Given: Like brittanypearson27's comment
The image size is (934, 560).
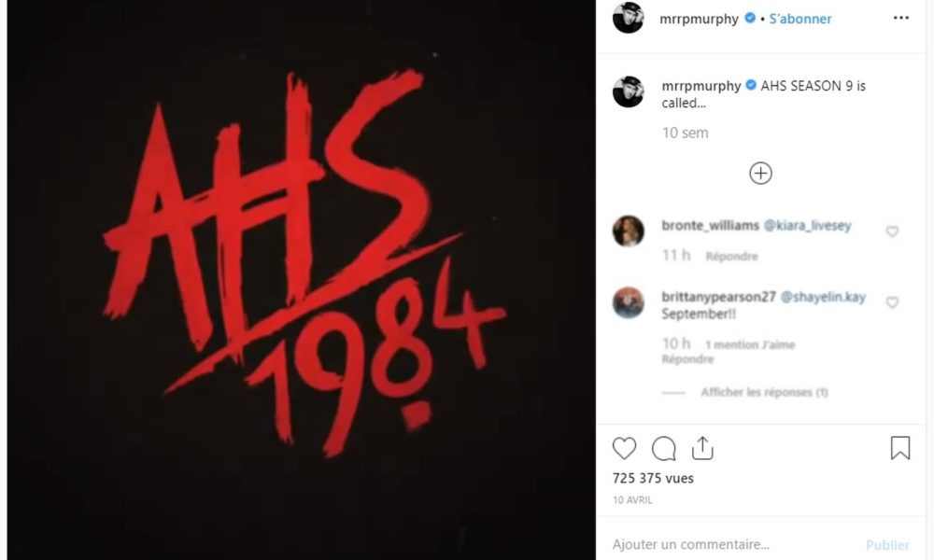Looking at the screenshot, I should [892, 302].
